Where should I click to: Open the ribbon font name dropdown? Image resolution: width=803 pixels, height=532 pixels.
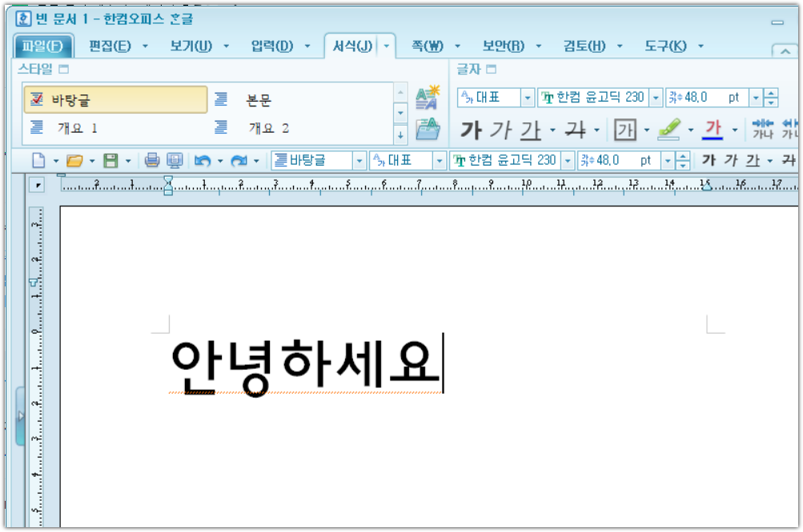pyautogui.click(x=656, y=97)
